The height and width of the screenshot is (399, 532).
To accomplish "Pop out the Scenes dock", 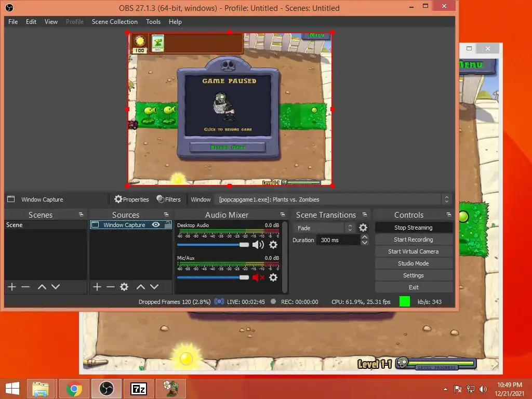I will pos(81,215).
